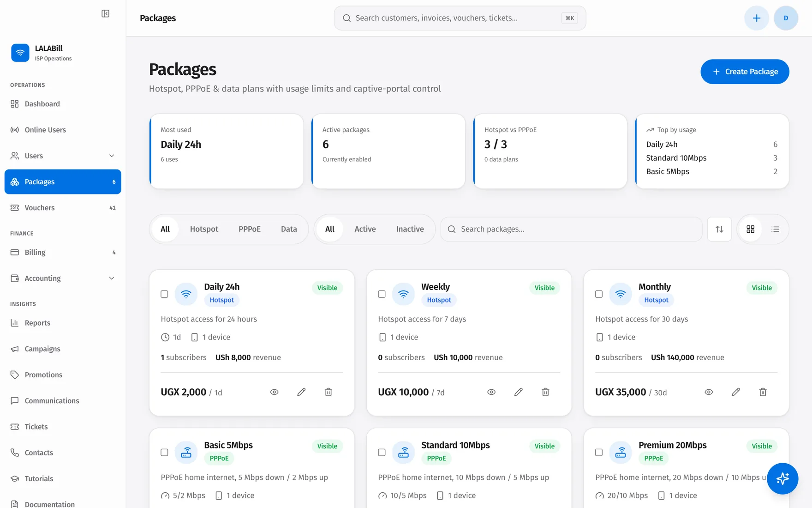Open Dashboard from sidebar
This screenshot has height=508, width=812.
[x=63, y=104]
